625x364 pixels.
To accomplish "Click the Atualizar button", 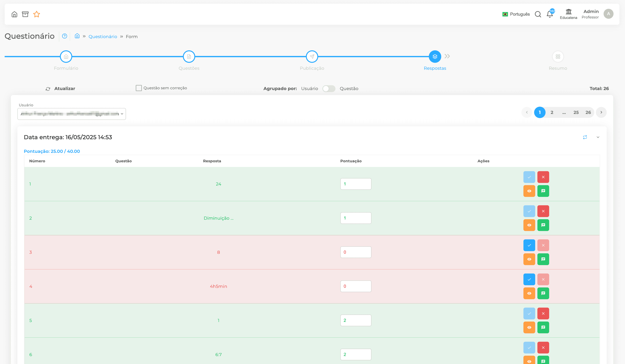I will [60, 89].
